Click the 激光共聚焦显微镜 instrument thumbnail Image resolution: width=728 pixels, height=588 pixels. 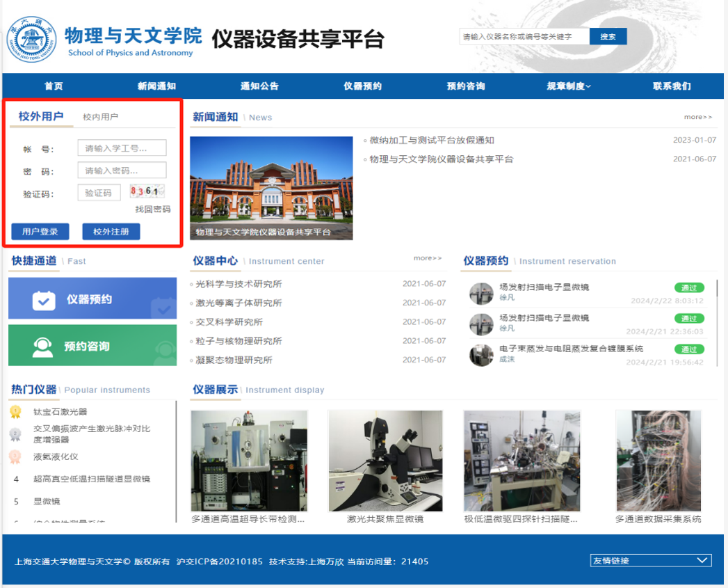pos(385,459)
